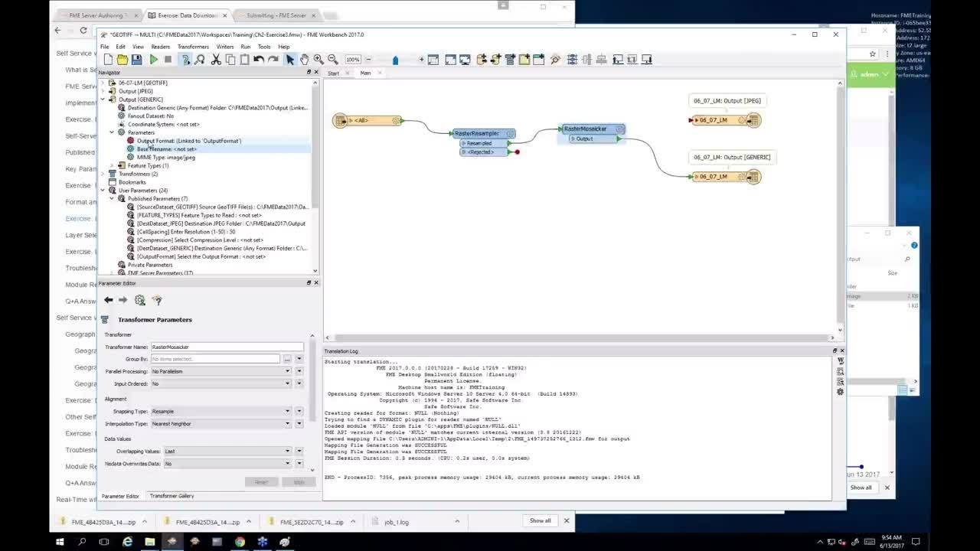The height and width of the screenshot is (551, 980).
Task: Open the Writers menu
Action: [225, 47]
